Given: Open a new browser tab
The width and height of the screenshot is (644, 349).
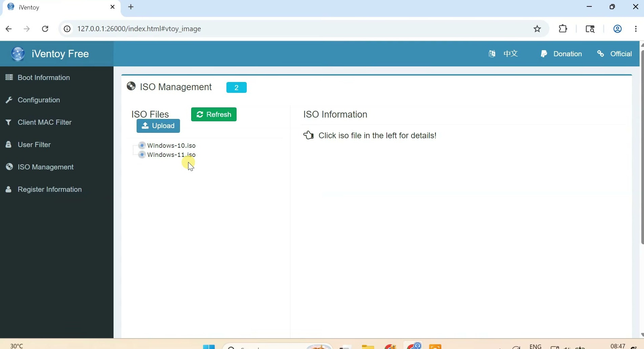Looking at the screenshot, I should tap(131, 7).
